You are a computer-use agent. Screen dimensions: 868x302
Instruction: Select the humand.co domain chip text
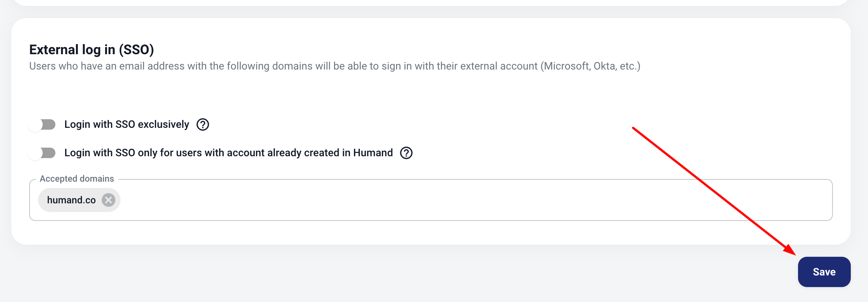coord(71,200)
